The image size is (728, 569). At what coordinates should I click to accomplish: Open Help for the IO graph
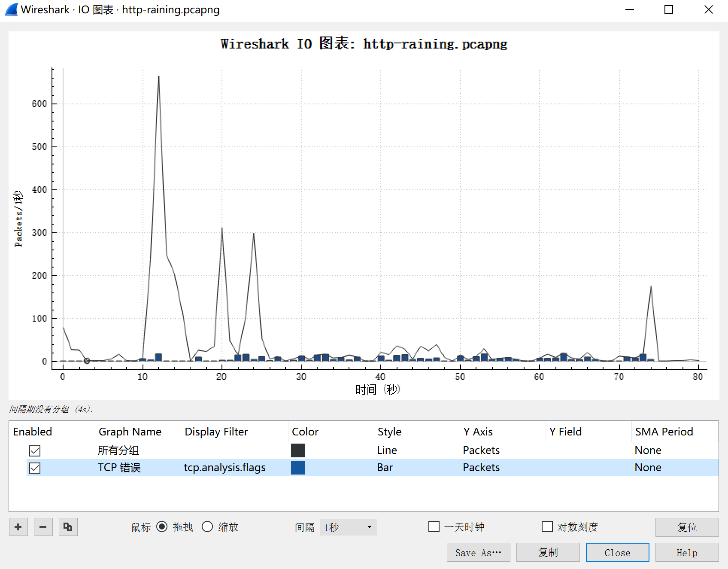point(687,552)
